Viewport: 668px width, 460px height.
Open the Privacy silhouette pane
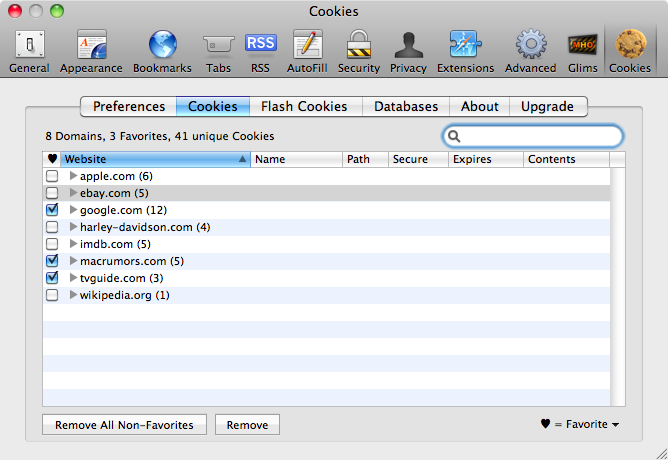coord(408,51)
